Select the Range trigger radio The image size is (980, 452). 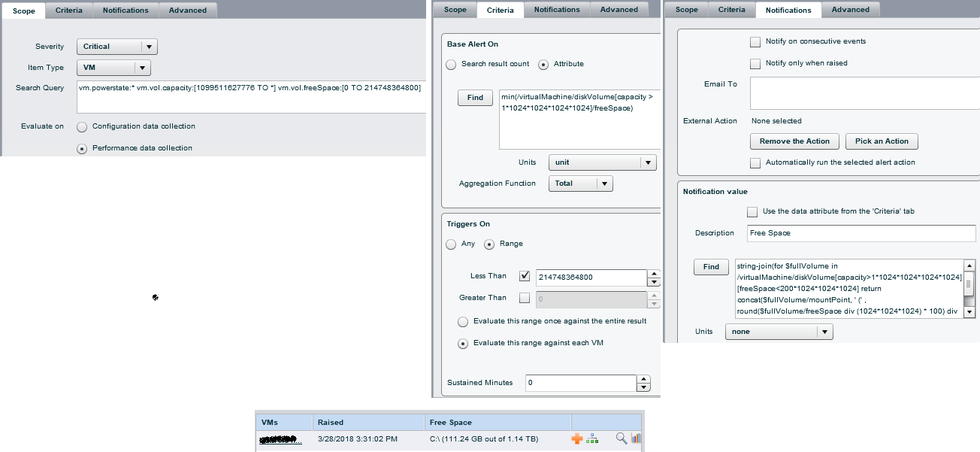(488, 244)
